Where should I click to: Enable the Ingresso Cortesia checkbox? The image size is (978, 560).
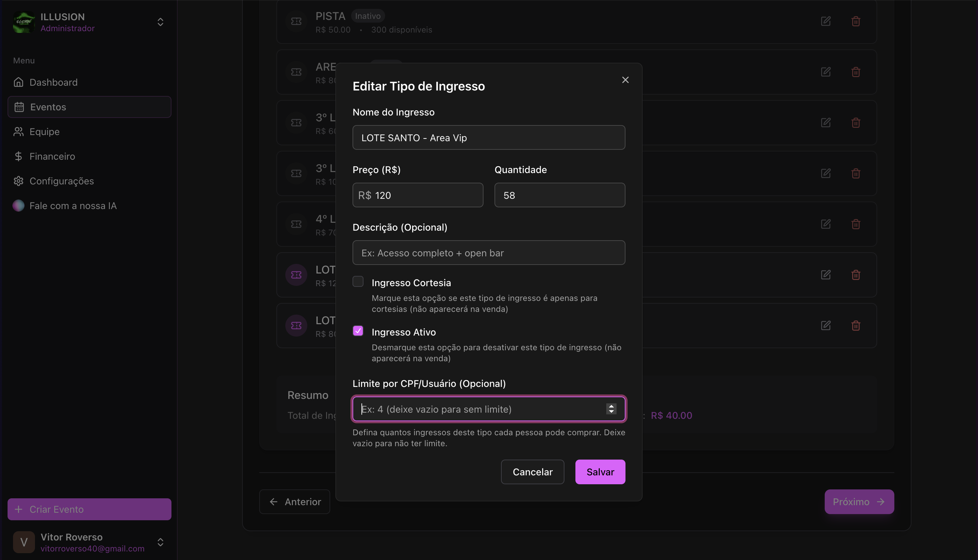coord(358,281)
